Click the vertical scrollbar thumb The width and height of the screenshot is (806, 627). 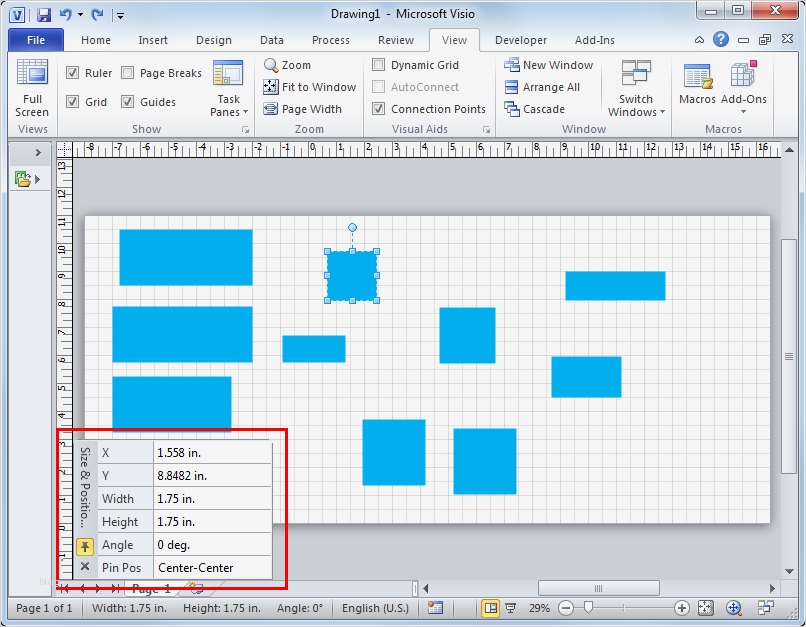[789, 356]
